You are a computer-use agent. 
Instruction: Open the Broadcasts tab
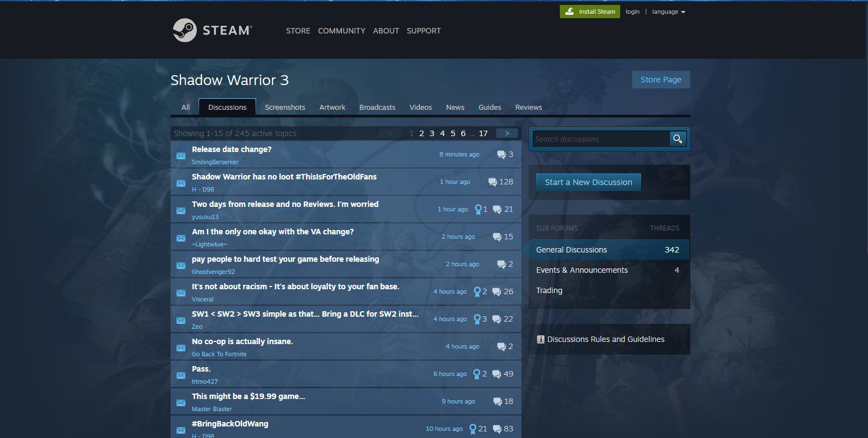tap(377, 107)
